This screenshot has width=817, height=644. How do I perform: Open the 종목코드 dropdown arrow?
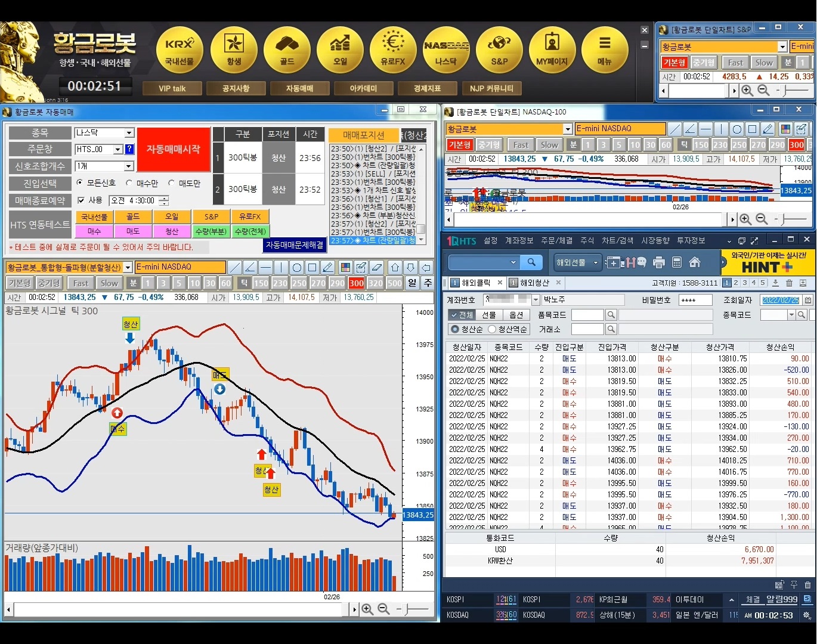[791, 315]
